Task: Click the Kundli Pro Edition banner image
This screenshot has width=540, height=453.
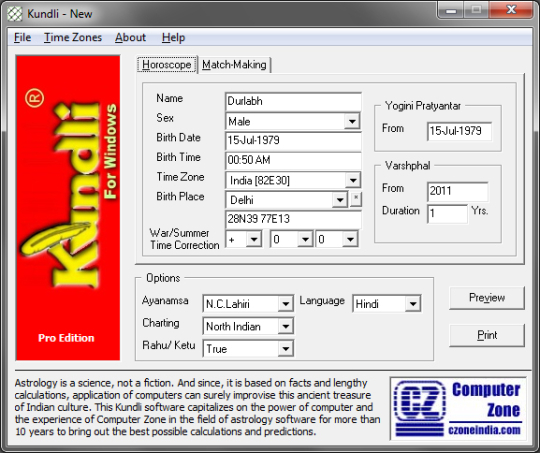Action: click(x=68, y=208)
